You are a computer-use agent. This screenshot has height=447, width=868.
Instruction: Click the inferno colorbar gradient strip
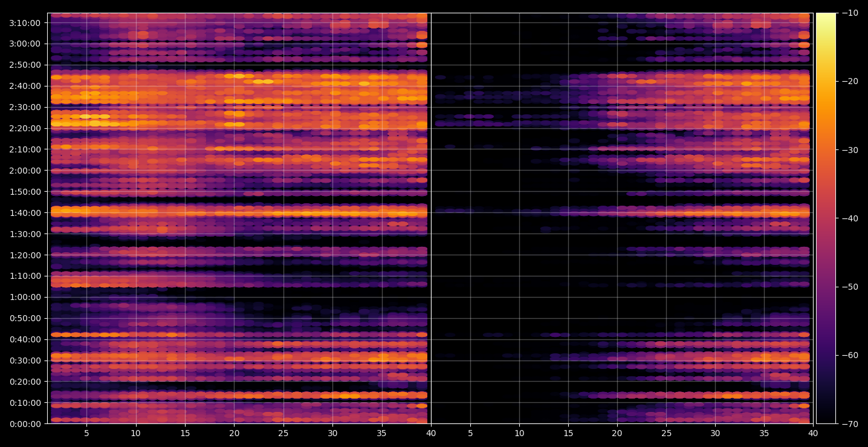(826, 218)
